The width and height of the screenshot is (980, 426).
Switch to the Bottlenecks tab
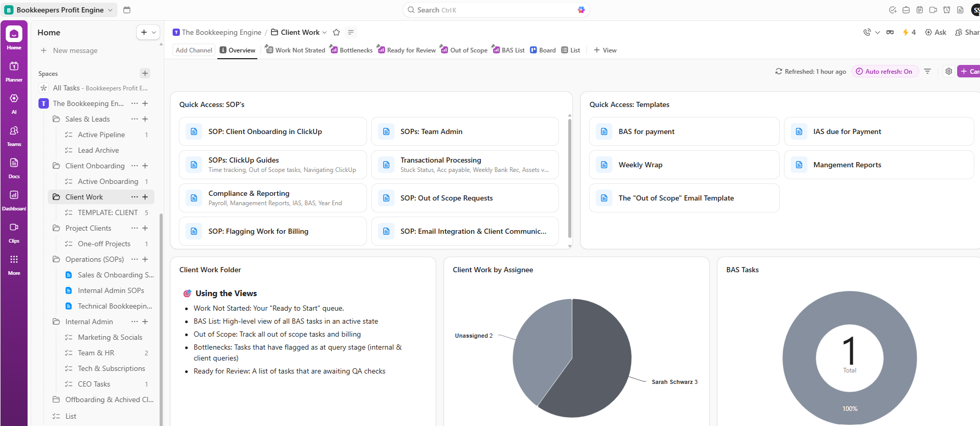point(351,50)
